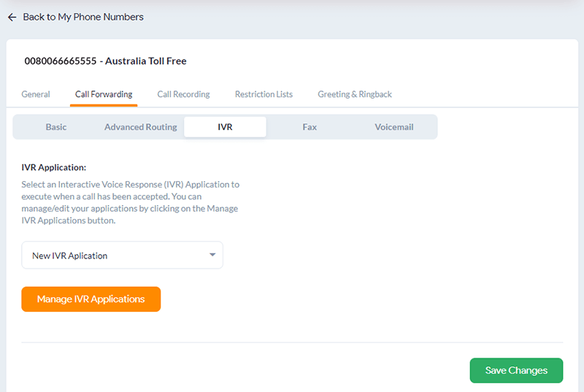Click the IVR description paragraph text
Screen dimensions: 584x392
131,202
